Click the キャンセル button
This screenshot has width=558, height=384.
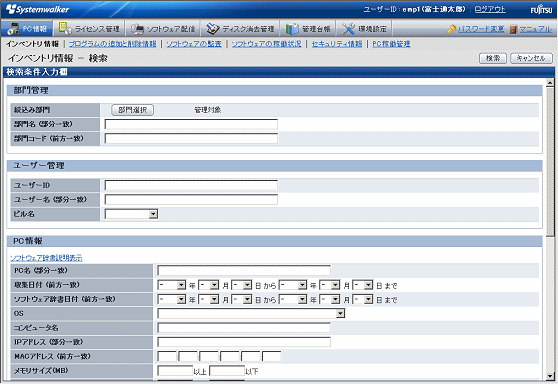(531, 58)
